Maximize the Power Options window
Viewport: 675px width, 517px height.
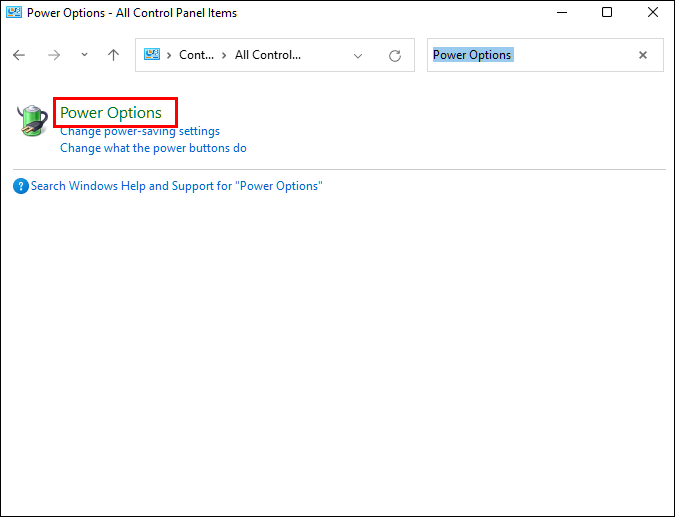[x=607, y=12]
